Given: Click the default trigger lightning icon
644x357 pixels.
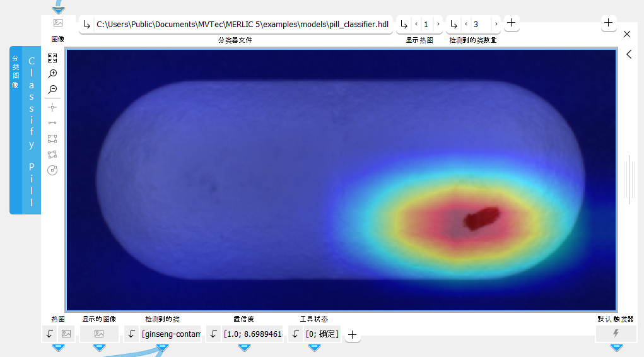Looking at the screenshot, I should pyautogui.click(x=616, y=334).
